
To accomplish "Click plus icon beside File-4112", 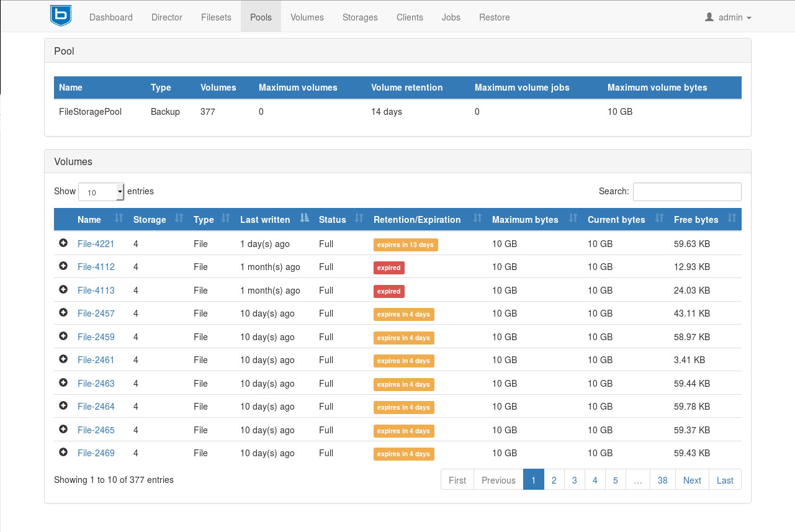I will pyautogui.click(x=63, y=266).
